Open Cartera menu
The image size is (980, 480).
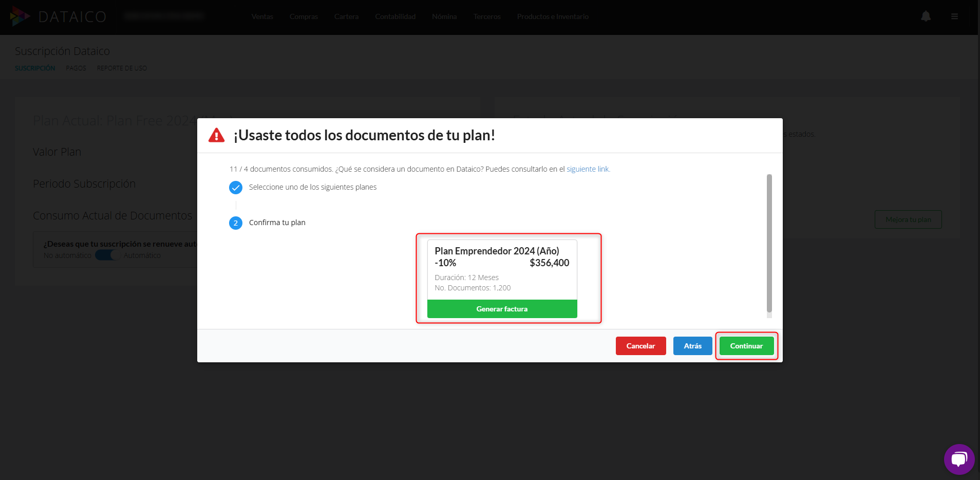click(347, 16)
